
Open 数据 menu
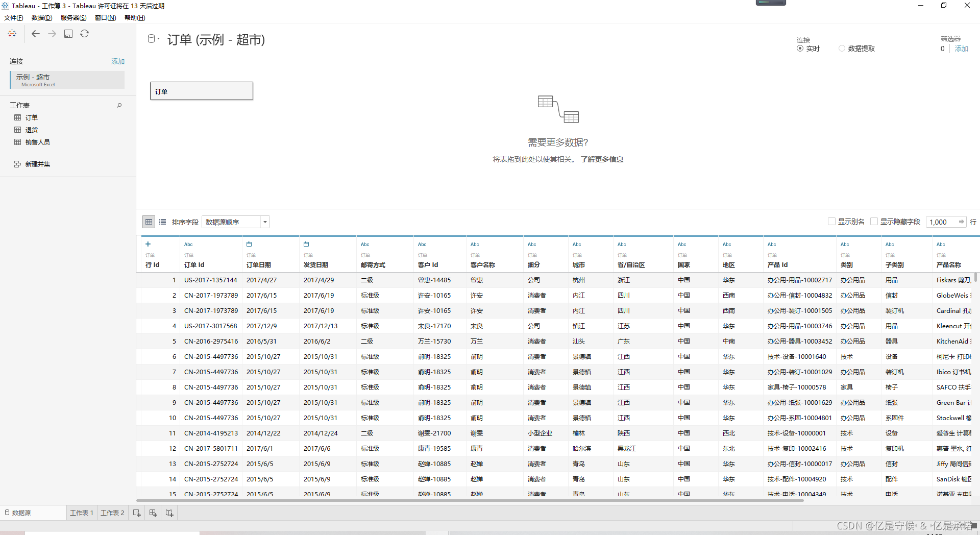pyautogui.click(x=42, y=18)
